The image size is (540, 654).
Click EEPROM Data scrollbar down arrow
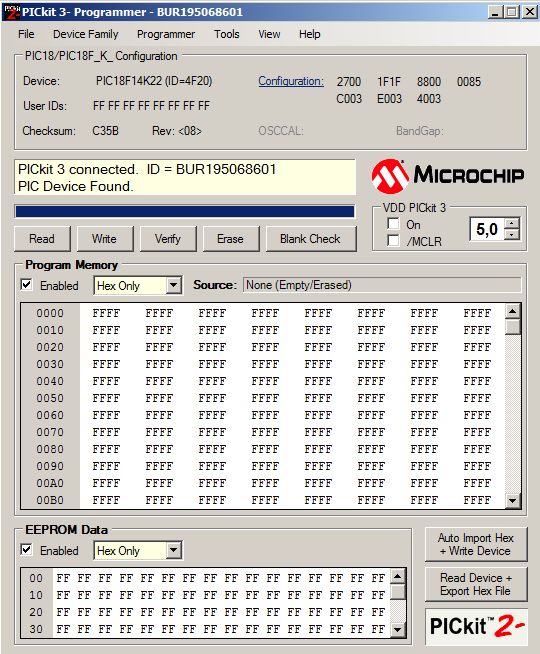[398, 629]
